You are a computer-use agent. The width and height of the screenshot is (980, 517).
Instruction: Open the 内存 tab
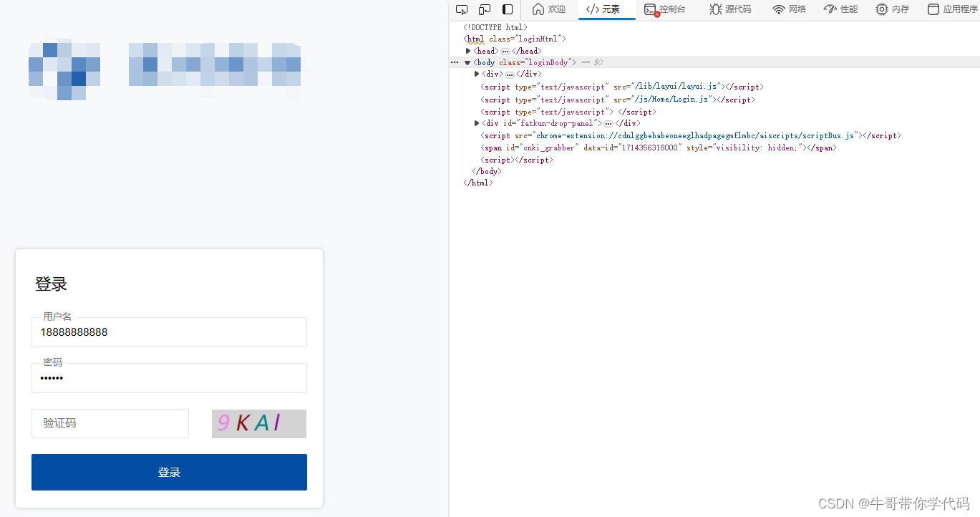point(892,9)
